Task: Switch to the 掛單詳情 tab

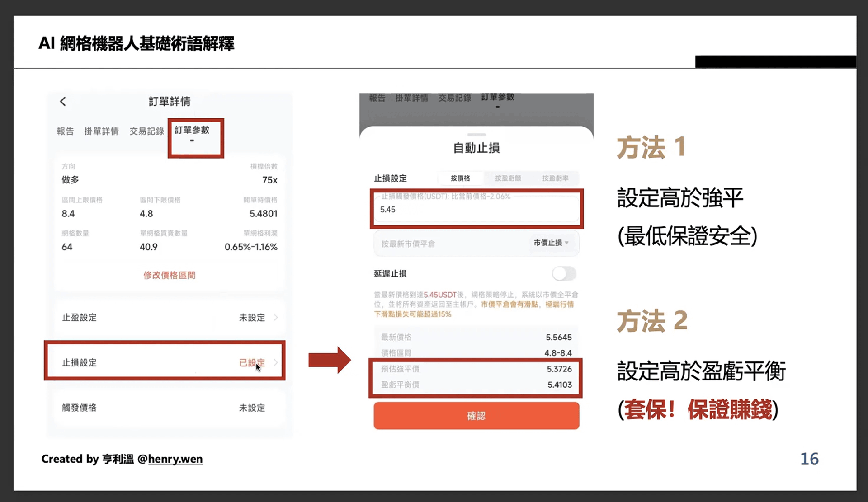Action: click(101, 131)
